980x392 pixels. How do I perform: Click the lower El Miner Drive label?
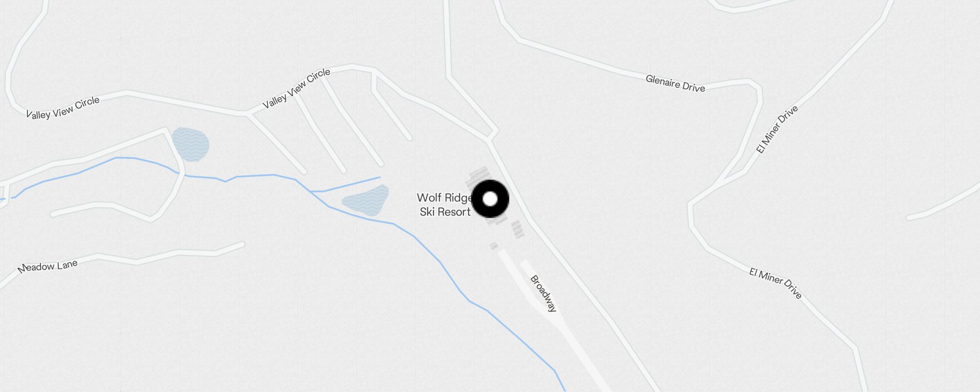[x=776, y=283]
